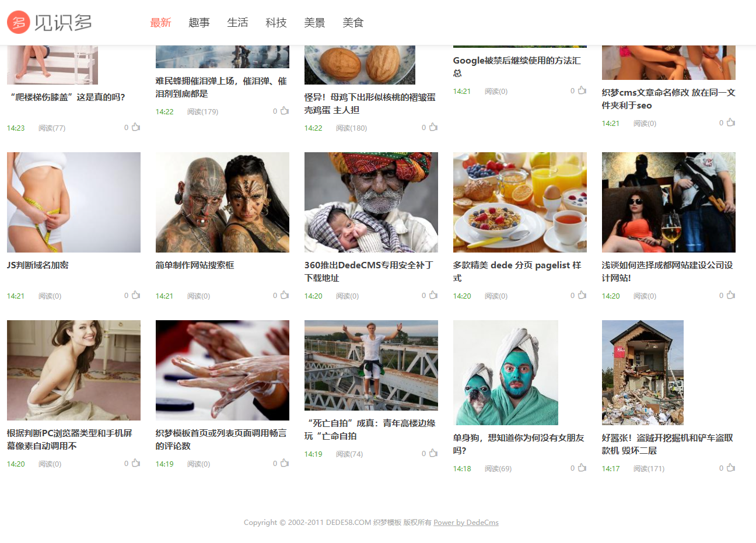756x543 pixels.
Task: Open the 趣事 navigation item
Action: click(199, 23)
